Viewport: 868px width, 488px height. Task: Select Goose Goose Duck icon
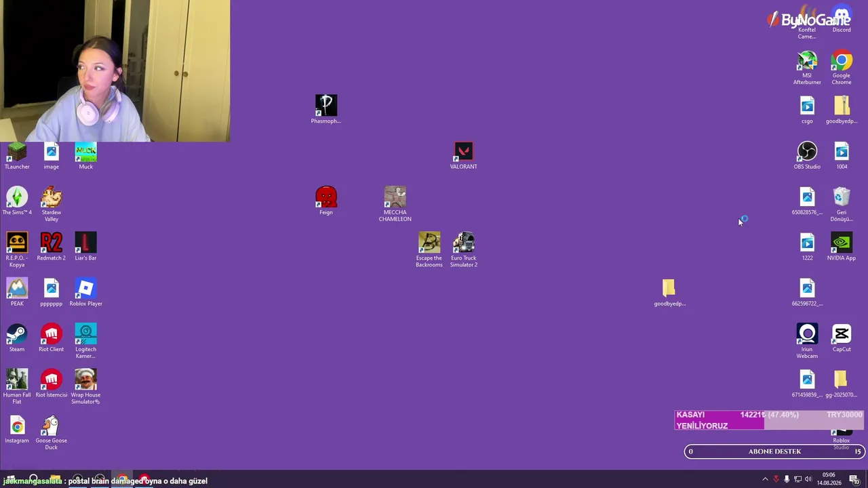[52, 426]
